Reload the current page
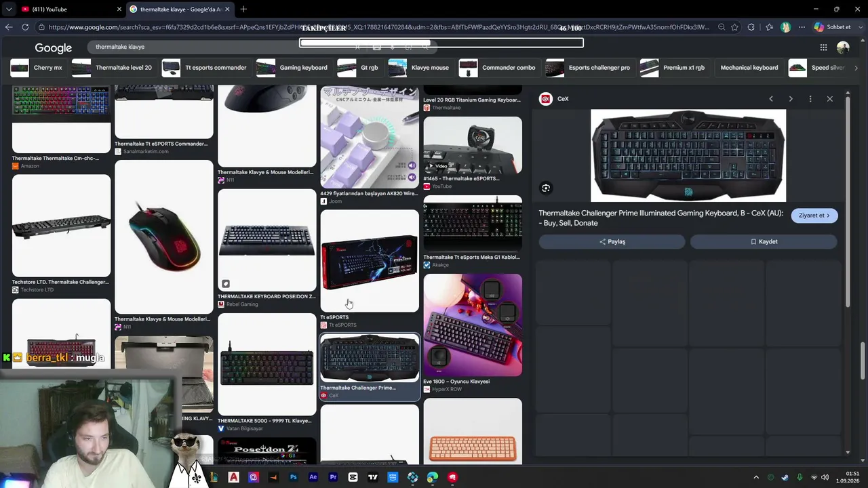 [25, 27]
